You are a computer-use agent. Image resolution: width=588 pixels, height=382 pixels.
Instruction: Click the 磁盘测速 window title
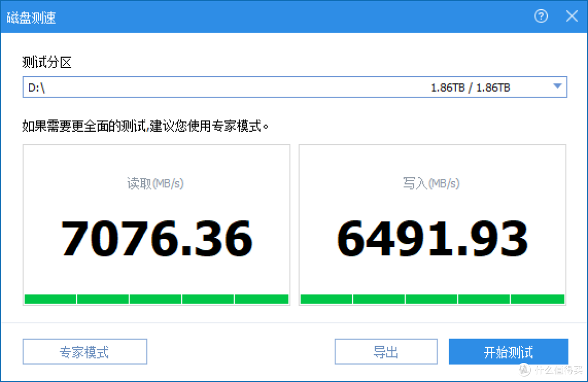click(32, 17)
